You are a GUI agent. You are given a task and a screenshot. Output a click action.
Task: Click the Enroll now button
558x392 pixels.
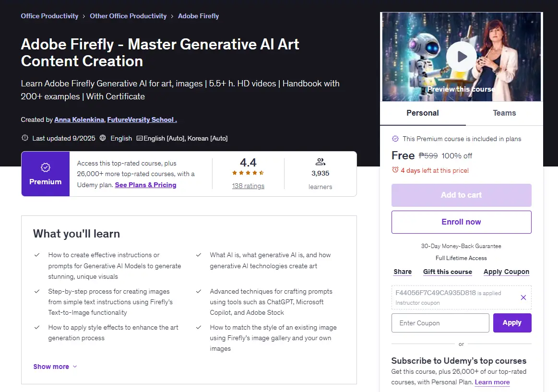pyautogui.click(x=461, y=222)
